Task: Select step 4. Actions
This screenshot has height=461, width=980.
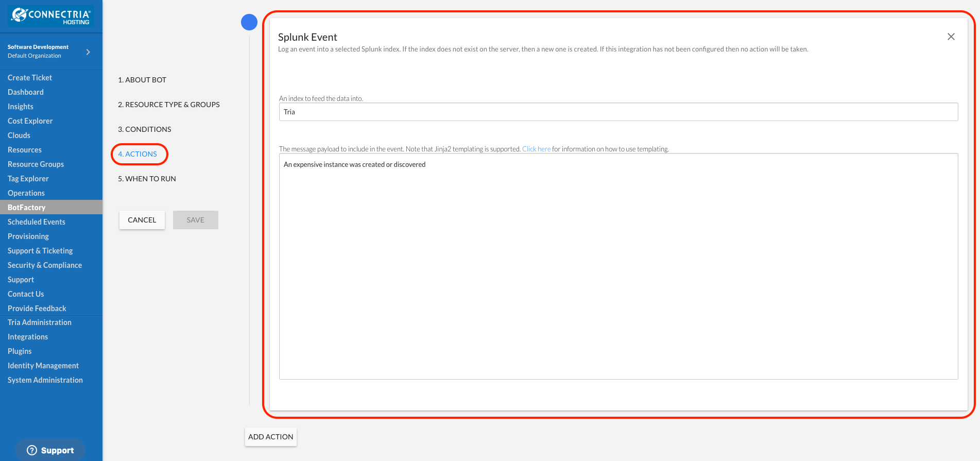Action: coord(137,154)
